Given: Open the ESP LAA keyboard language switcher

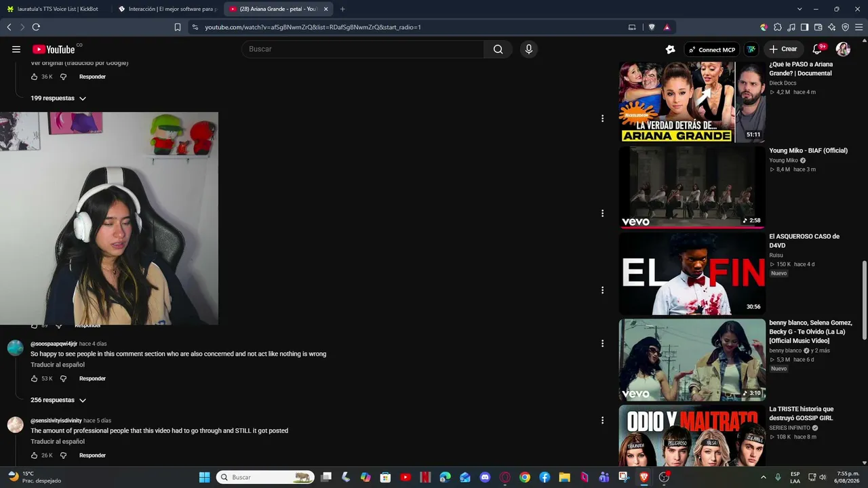Looking at the screenshot, I should point(795,477).
